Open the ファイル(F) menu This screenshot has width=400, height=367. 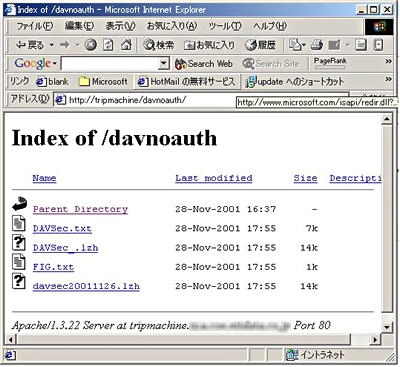click(35, 26)
